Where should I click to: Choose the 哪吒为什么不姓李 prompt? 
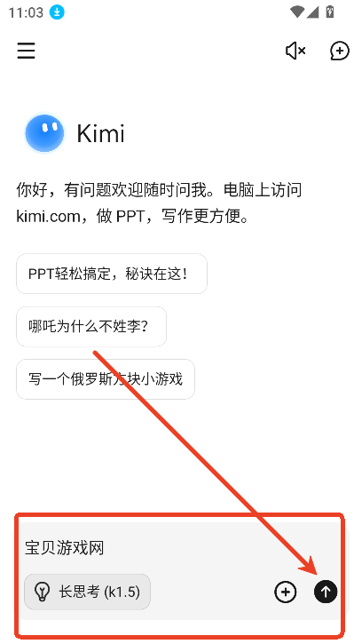91,327
